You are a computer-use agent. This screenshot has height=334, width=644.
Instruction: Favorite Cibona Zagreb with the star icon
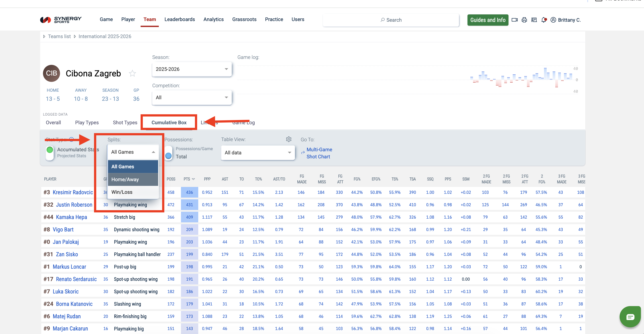click(x=132, y=73)
